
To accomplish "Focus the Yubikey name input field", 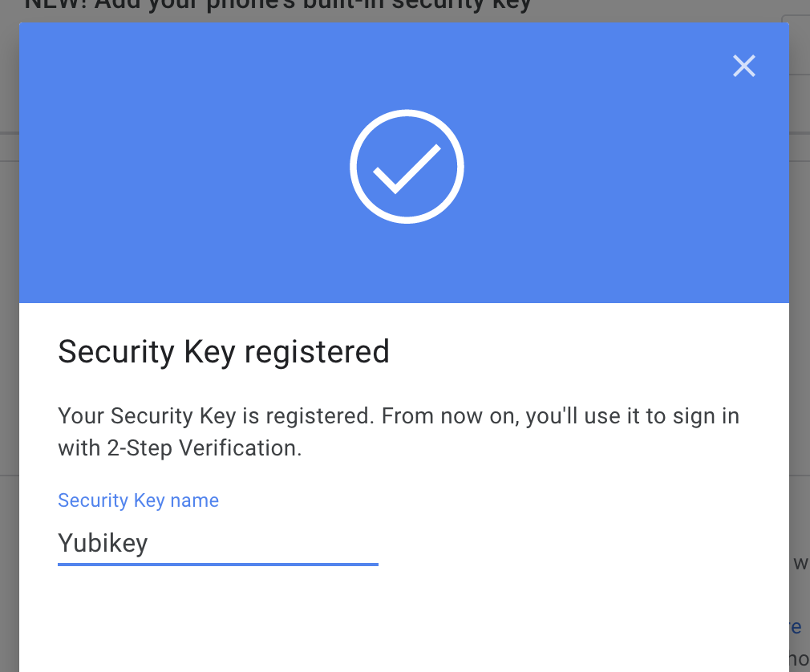I will pyautogui.click(x=218, y=544).
